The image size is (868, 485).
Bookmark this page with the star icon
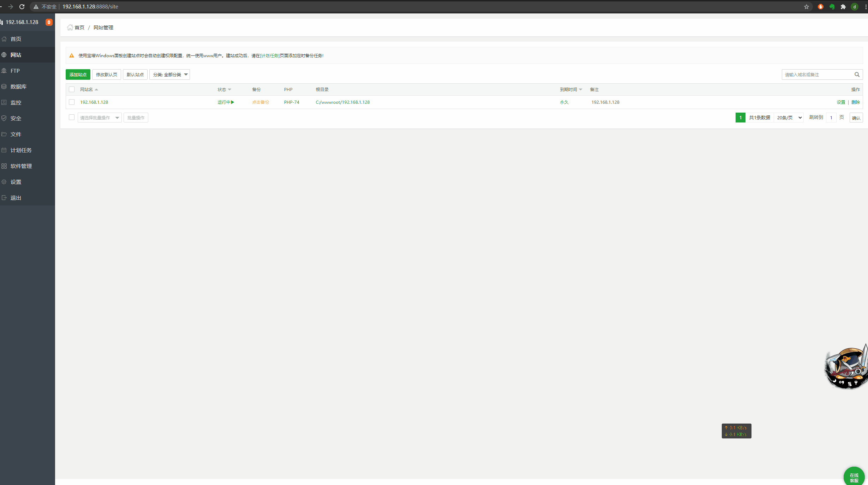(807, 7)
